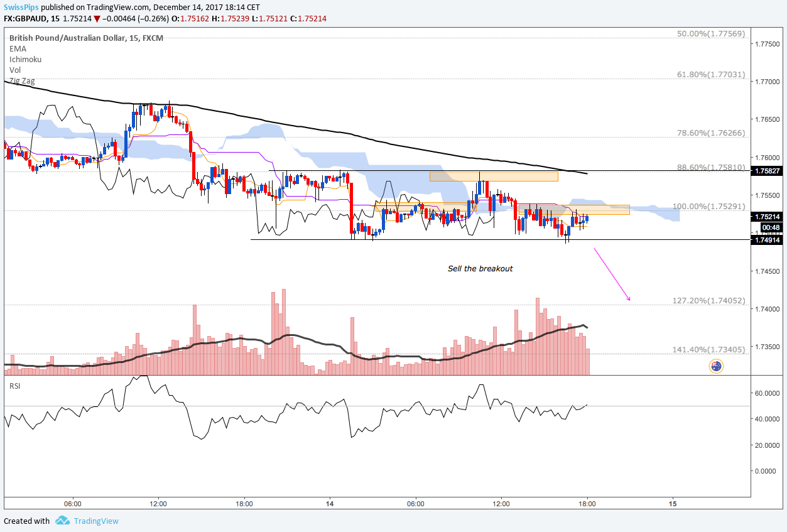This screenshot has height=532, width=787.
Task: Click the 1.75827 price axis tag
Action: tap(766, 171)
